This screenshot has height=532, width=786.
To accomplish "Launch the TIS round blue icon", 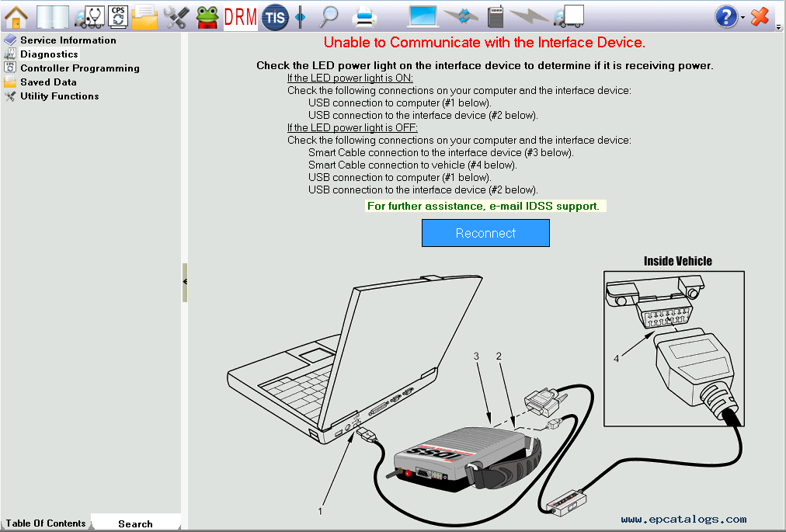I will pos(275,17).
